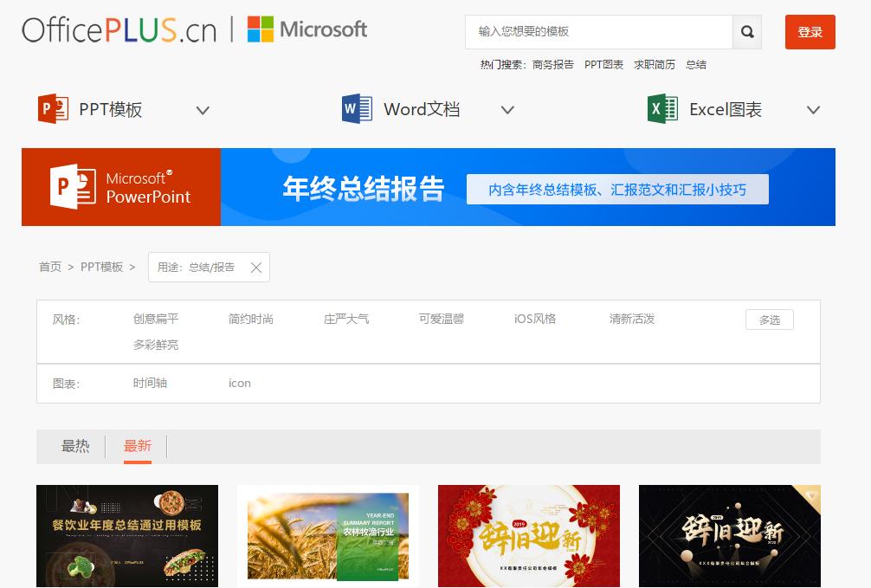Expand the PPT模板 dropdown
The height and width of the screenshot is (588, 871).
[203, 111]
